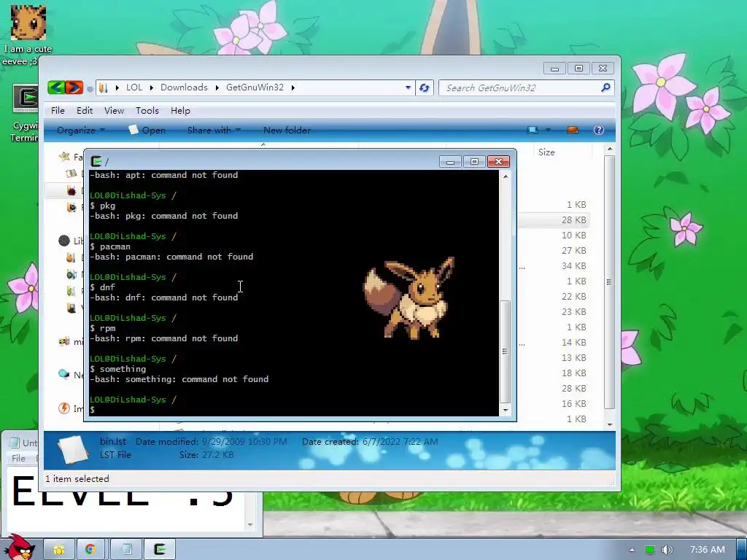Click the Explorer file list scrollbar thumb
Screen dimensions: 747x560
(609, 282)
